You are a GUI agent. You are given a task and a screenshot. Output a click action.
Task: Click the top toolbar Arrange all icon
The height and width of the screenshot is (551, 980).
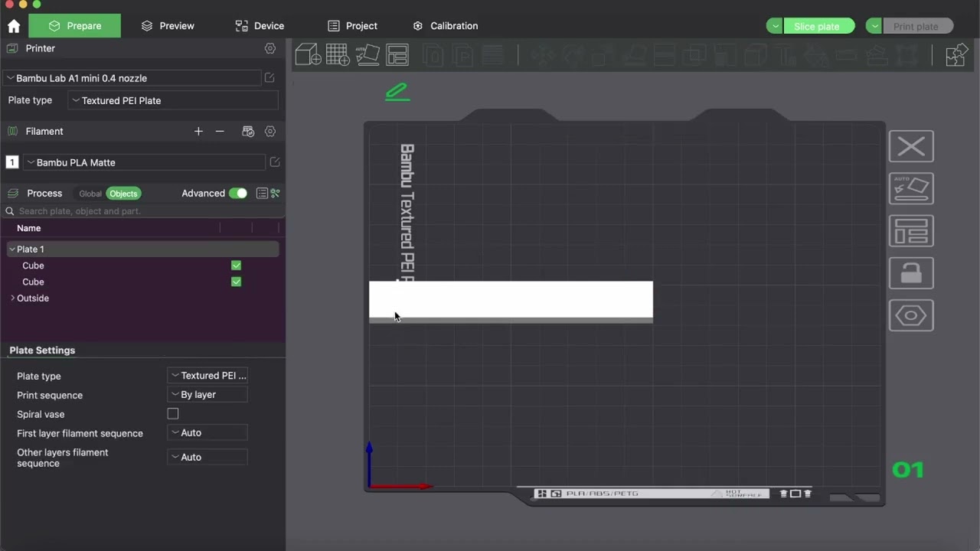397,54
